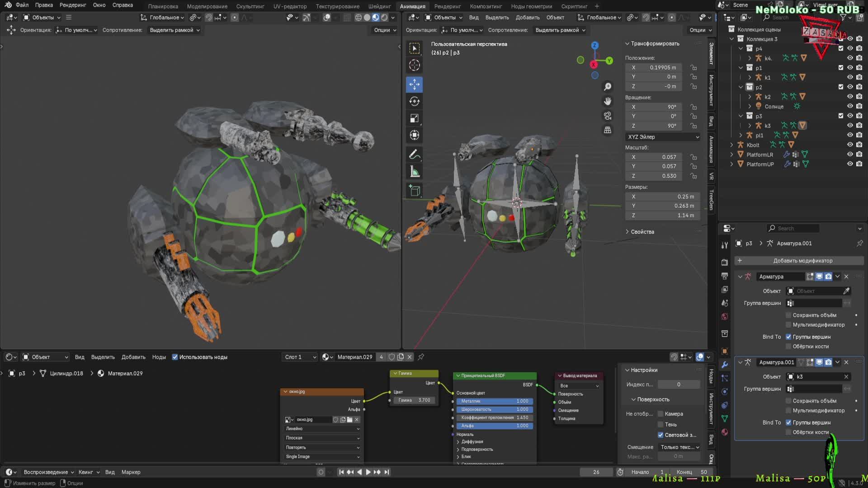868x488 pixels.
Task: Select the Measure ruler tool
Action: pos(414,172)
